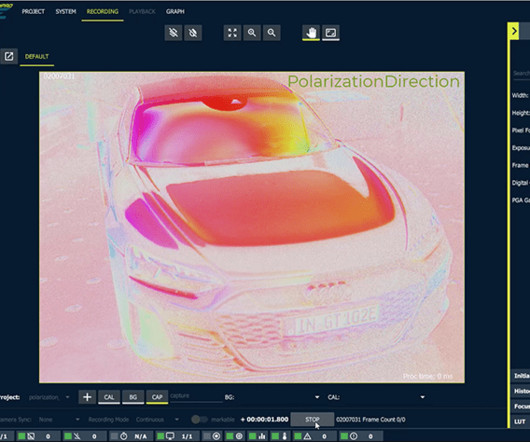Pop out view with the external window icon
Image resolution: width=530 pixels, height=442 pixels.
tap(9, 56)
